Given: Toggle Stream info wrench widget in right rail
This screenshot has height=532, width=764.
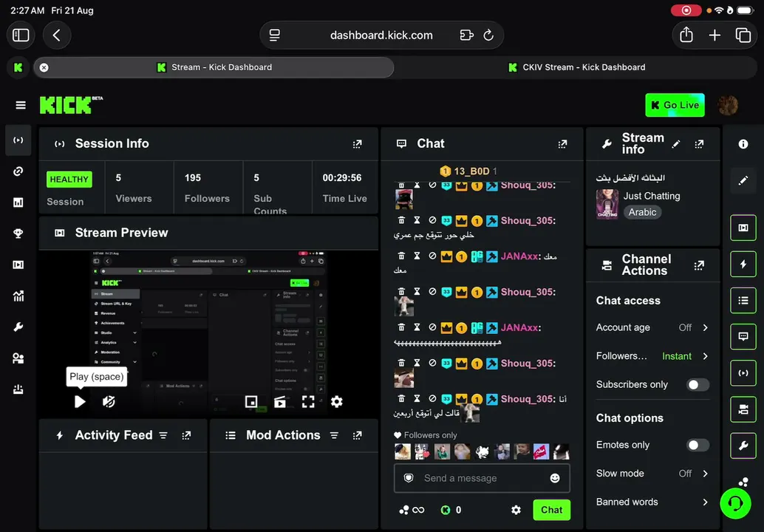Looking at the screenshot, I should tap(743, 446).
